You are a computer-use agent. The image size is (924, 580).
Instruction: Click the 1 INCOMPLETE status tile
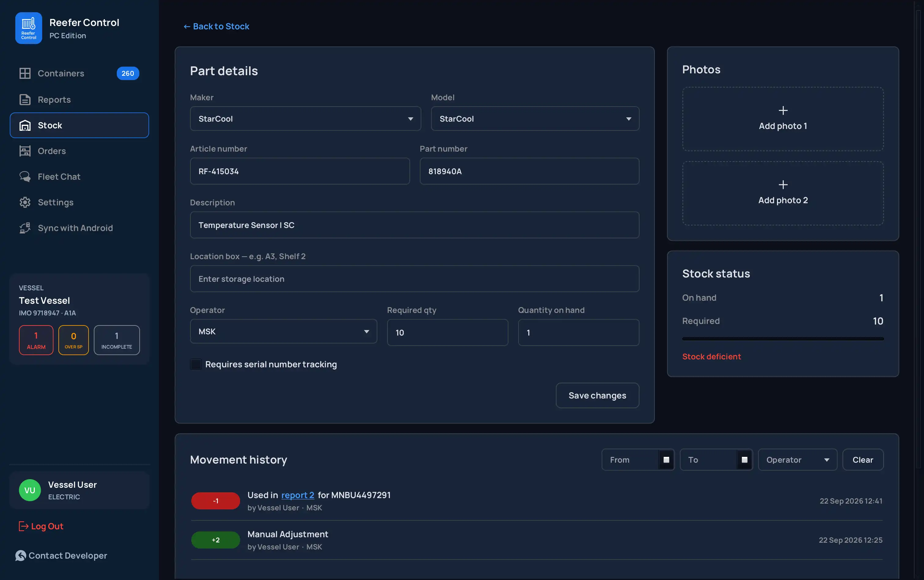pos(117,340)
